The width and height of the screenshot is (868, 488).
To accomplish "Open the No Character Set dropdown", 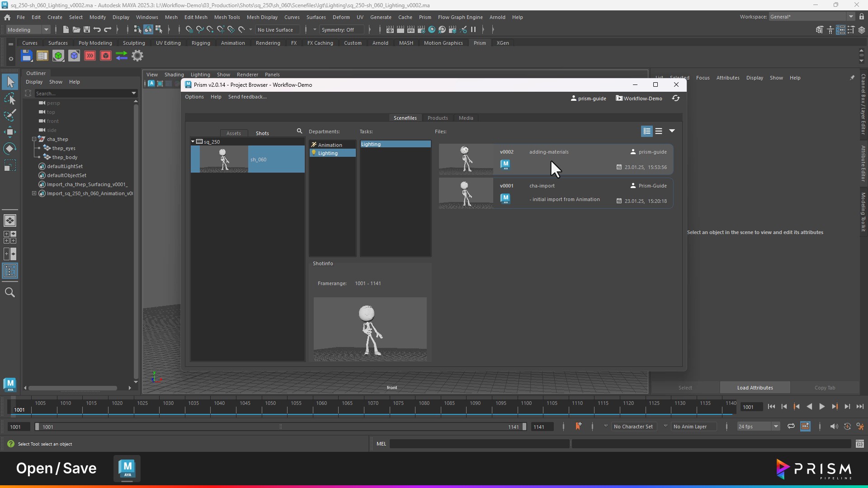I will pyautogui.click(x=633, y=427).
